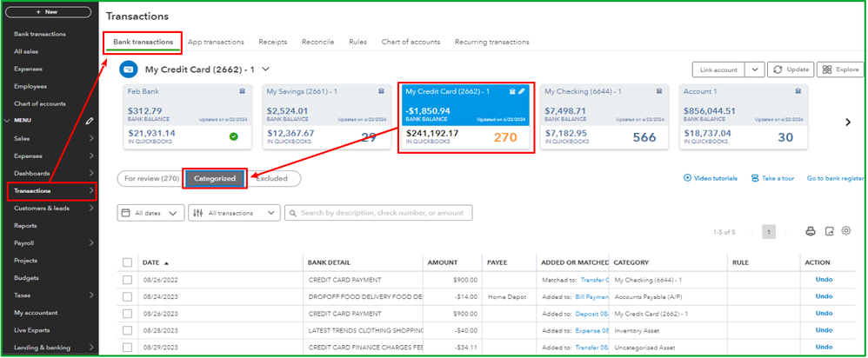
Task: Expand the My Credit Card account selector chevron
Action: click(266, 70)
